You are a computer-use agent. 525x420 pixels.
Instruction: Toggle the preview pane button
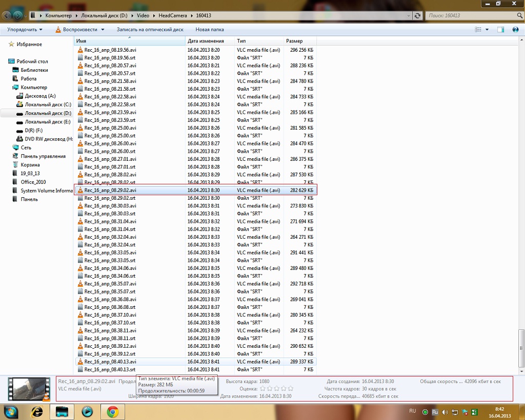501,30
